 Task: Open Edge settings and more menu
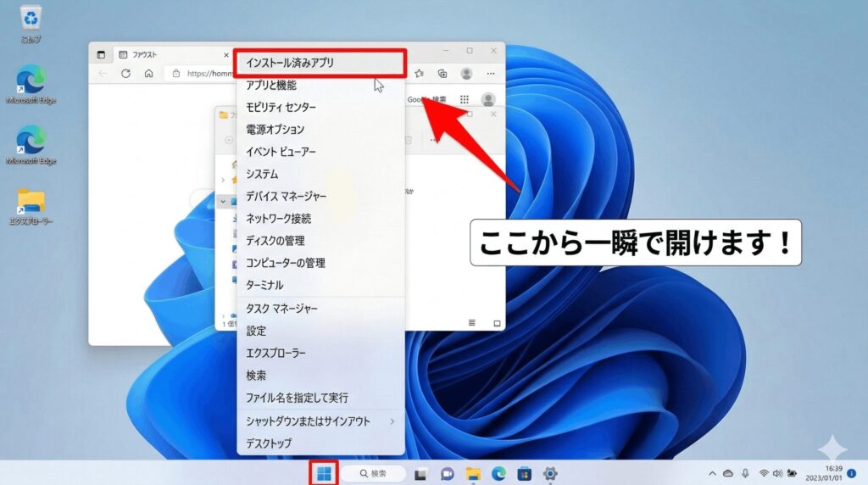click(x=489, y=74)
